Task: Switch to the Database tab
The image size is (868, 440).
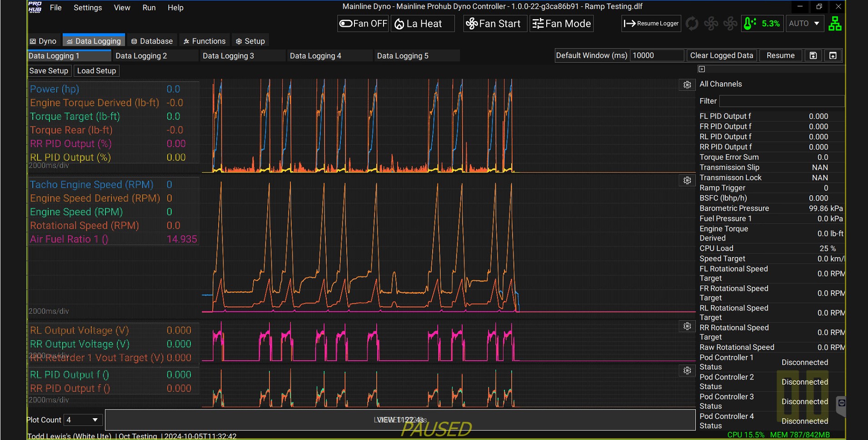Action: tap(152, 41)
